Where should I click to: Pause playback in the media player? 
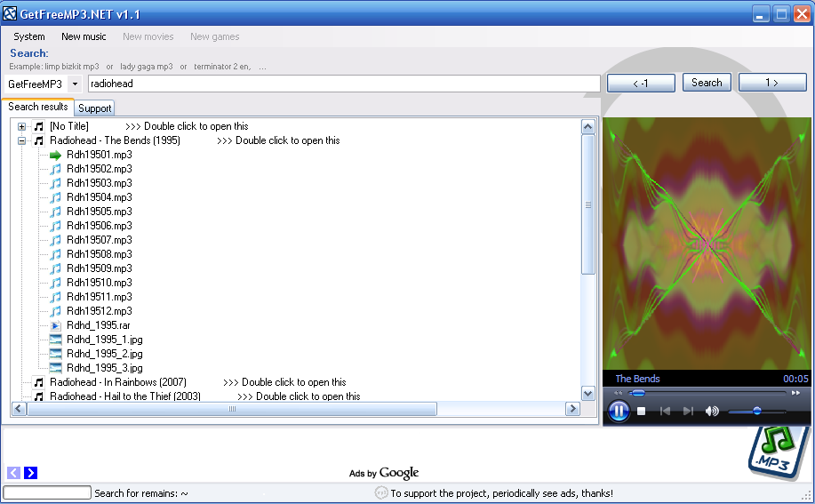619,412
